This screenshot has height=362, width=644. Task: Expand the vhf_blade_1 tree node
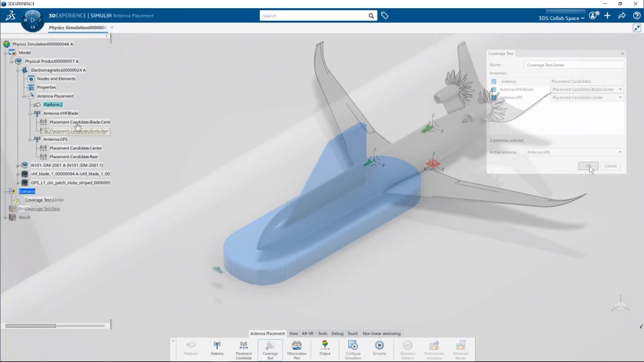(18, 174)
